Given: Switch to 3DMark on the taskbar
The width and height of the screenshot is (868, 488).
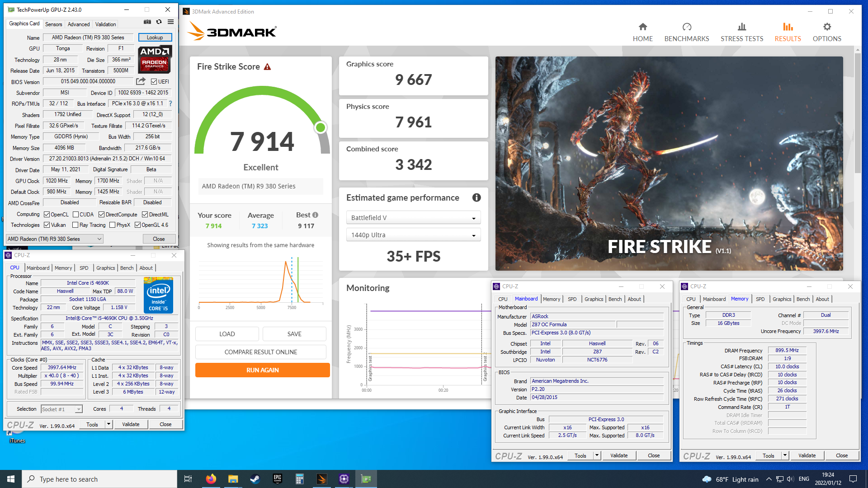Looking at the screenshot, I should (x=321, y=479).
